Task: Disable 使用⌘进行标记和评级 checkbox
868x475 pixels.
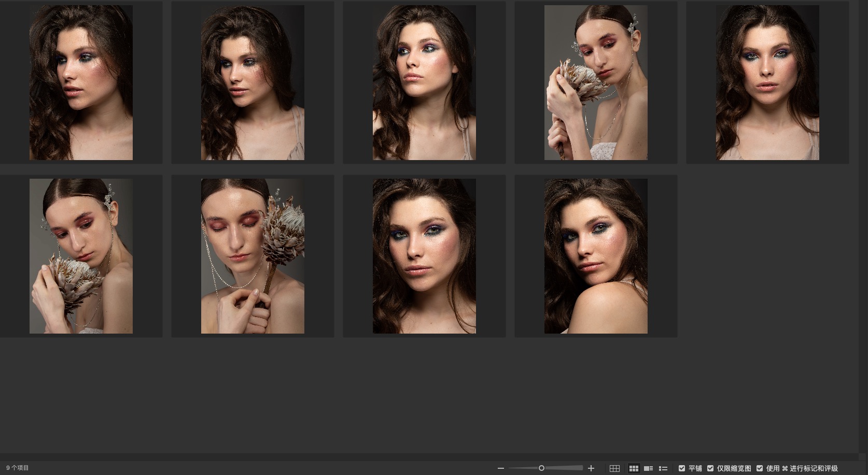Action: pos(760,468)
